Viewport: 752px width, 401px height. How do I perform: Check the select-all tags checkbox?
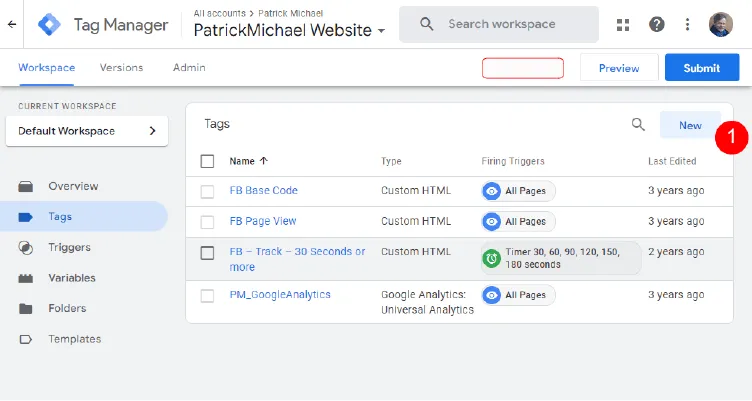pyautogui.click(x=208, y=161)
